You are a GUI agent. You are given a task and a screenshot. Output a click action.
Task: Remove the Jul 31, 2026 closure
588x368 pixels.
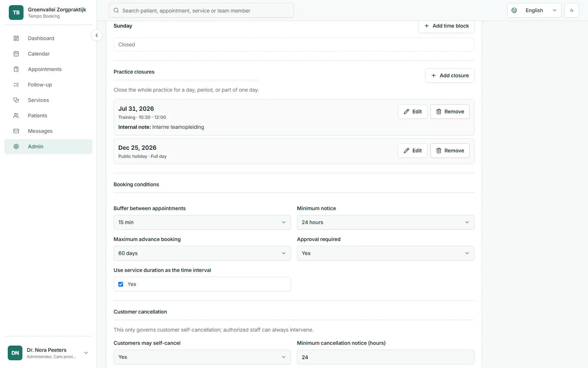point(450,112)
